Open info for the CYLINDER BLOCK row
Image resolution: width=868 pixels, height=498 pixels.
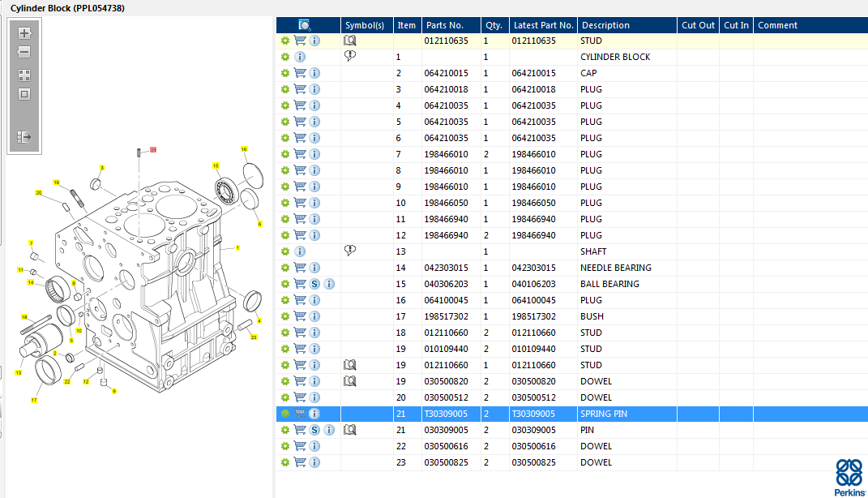click(x=300, y=57)
